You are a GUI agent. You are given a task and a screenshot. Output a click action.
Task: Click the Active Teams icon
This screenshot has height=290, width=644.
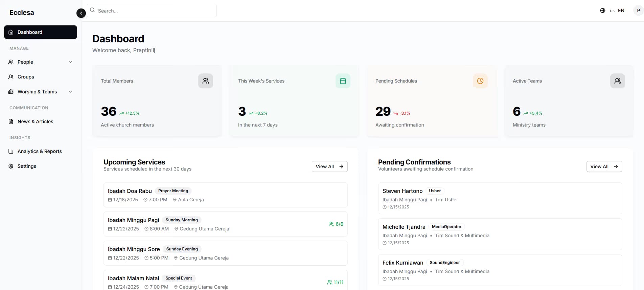[618, 81]
